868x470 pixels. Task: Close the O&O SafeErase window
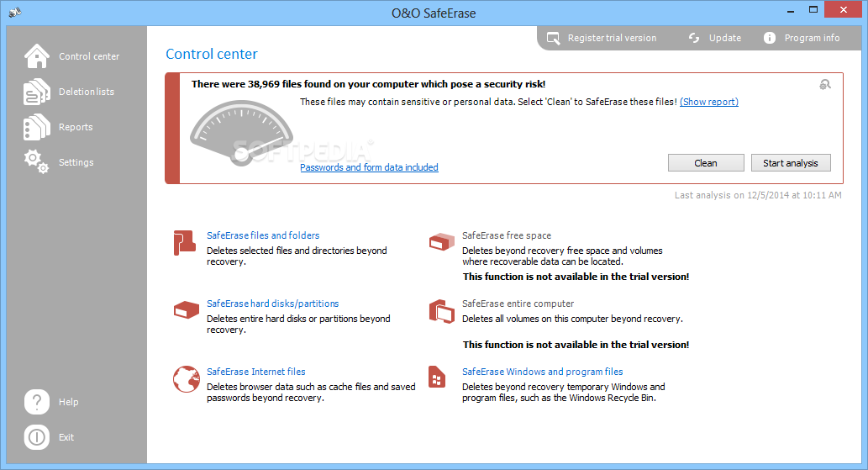pos(843,9)
